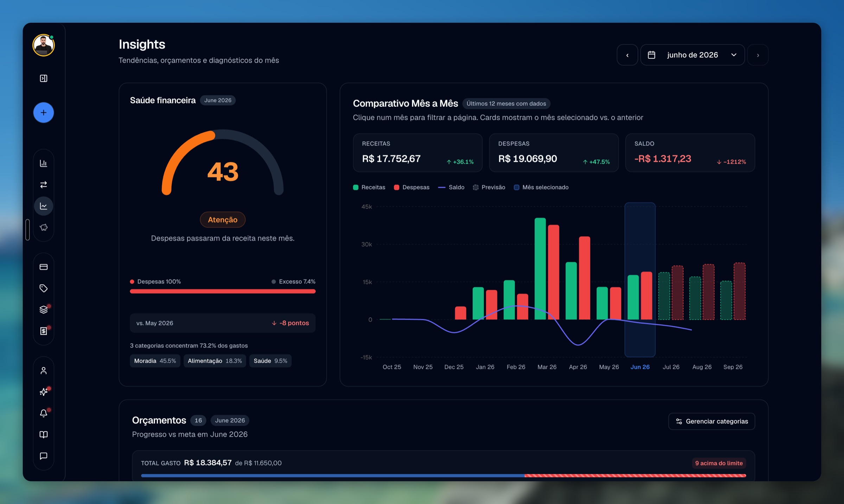Click the calendar icon in month picker
This screenshot has width=844, height=504.
pos(651,55)
